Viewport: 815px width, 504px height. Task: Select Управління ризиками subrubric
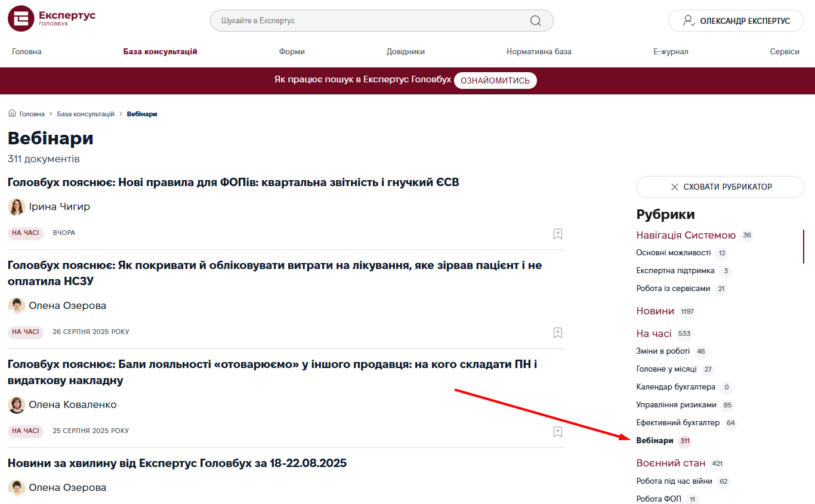click(676, 405)
